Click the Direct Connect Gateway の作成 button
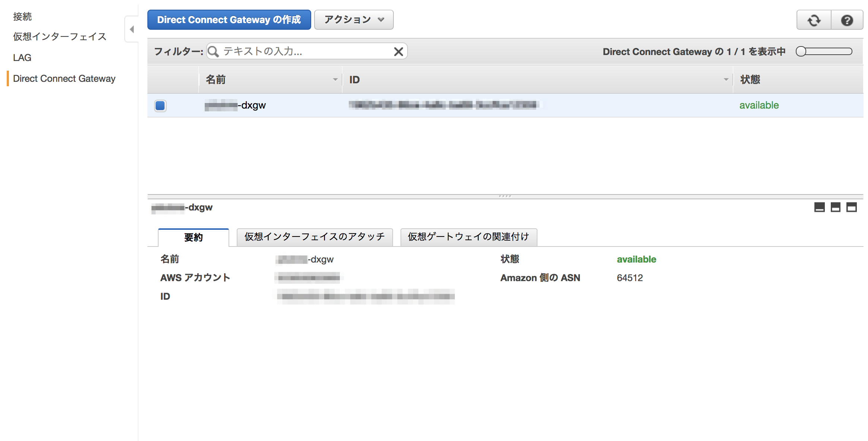 229,20
